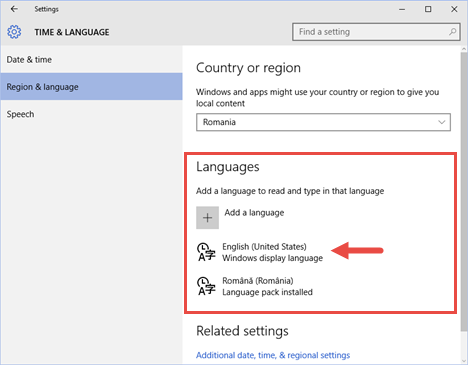Click the TIME & LANGUAGE title text
Viewport: 468px width, 365px height.
point(72,32)
